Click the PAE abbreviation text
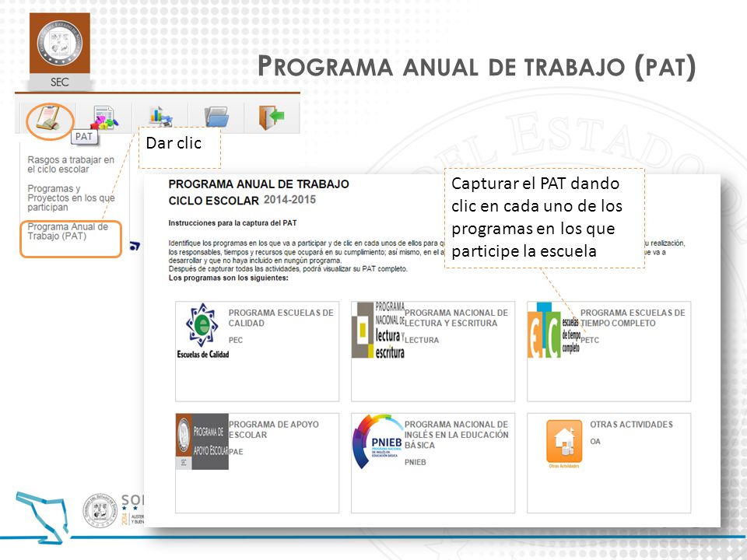The image size is (747, 560). click(236, 451)
